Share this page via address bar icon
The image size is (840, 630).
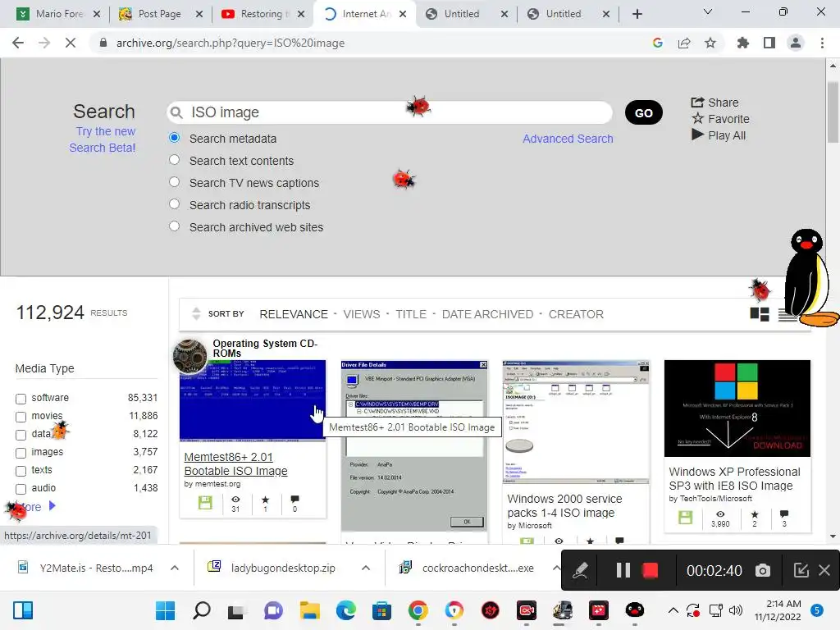pyautogui.click(x=684, y=43)
